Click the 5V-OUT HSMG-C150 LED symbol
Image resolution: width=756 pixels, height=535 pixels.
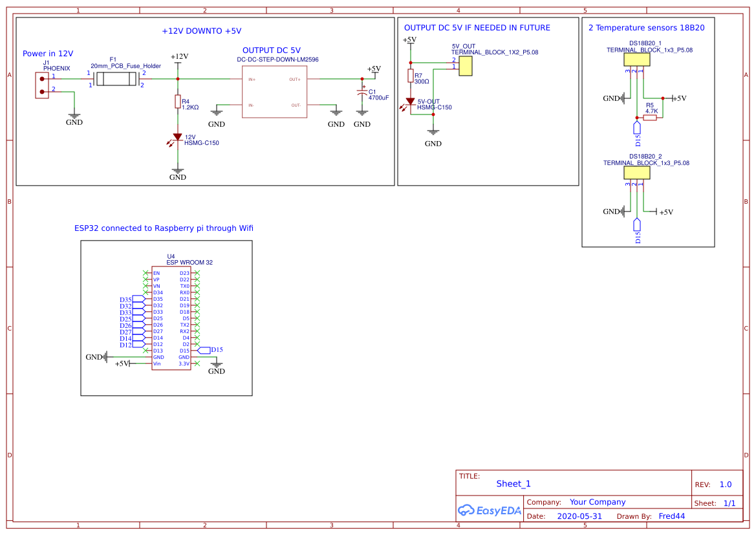click(x=409, y=102)
